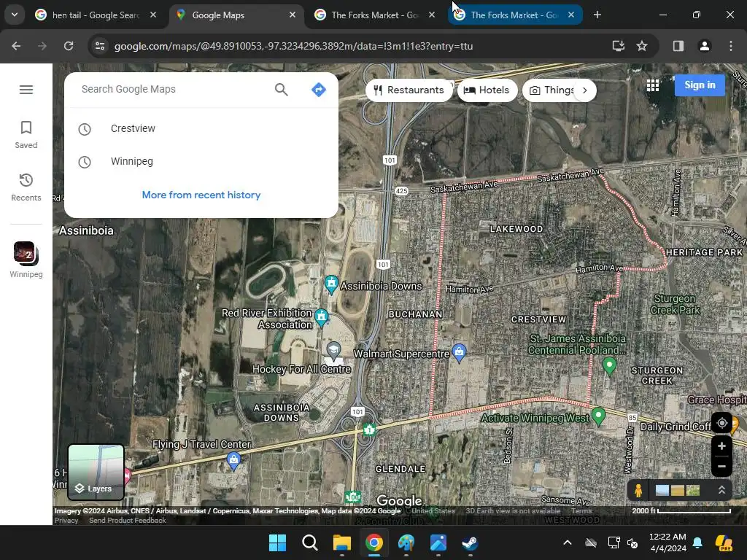The height and width of the screenshot is (560, 747).
Task: Switch to the Google Maps tab
Action: 236,15
